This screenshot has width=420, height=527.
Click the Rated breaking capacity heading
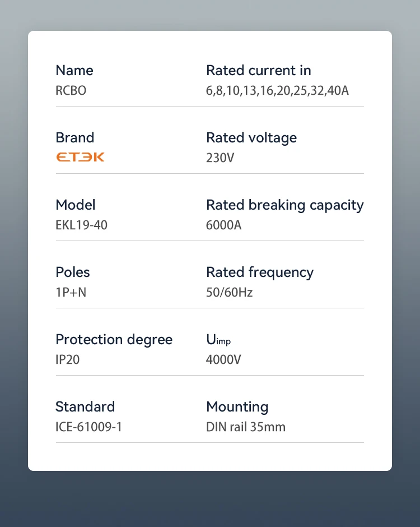285,205
